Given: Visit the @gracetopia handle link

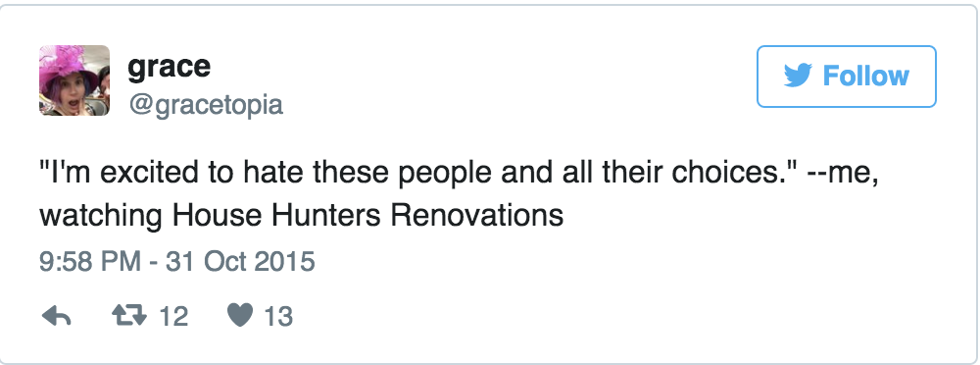Looking at the screenshot, I should click(206, 105).
